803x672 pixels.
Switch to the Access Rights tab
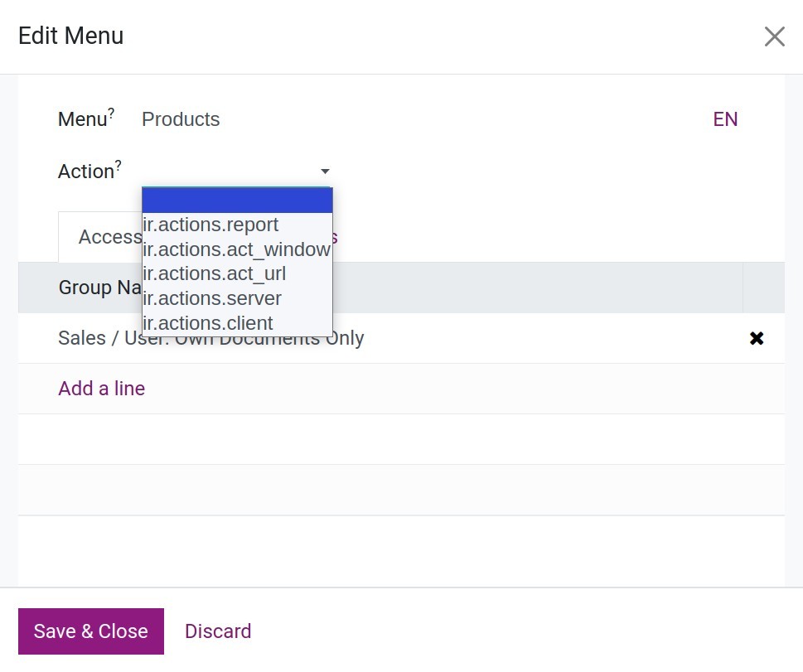[99, 237]
